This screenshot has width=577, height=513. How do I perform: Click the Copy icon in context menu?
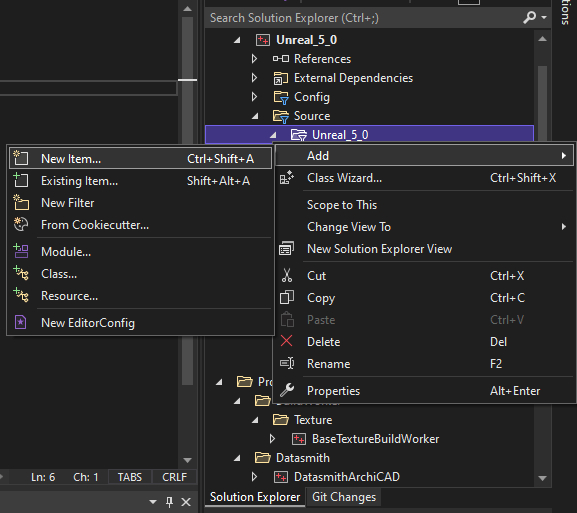coord(287,297)
